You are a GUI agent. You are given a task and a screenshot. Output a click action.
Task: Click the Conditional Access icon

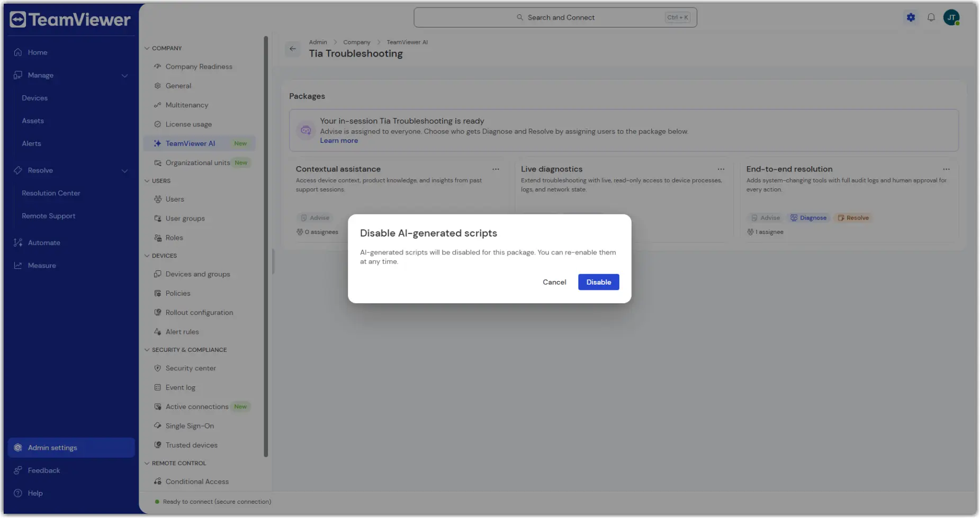[157, 481]
